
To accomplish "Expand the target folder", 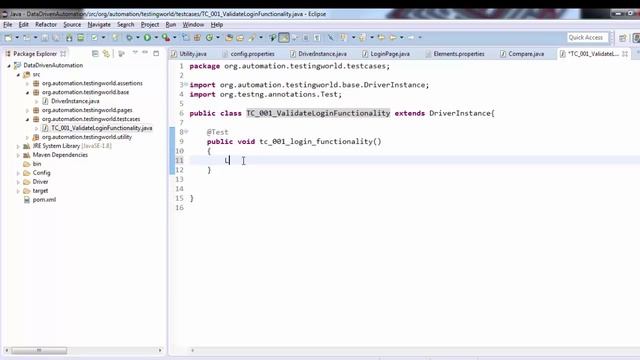I will coord(18,191).
